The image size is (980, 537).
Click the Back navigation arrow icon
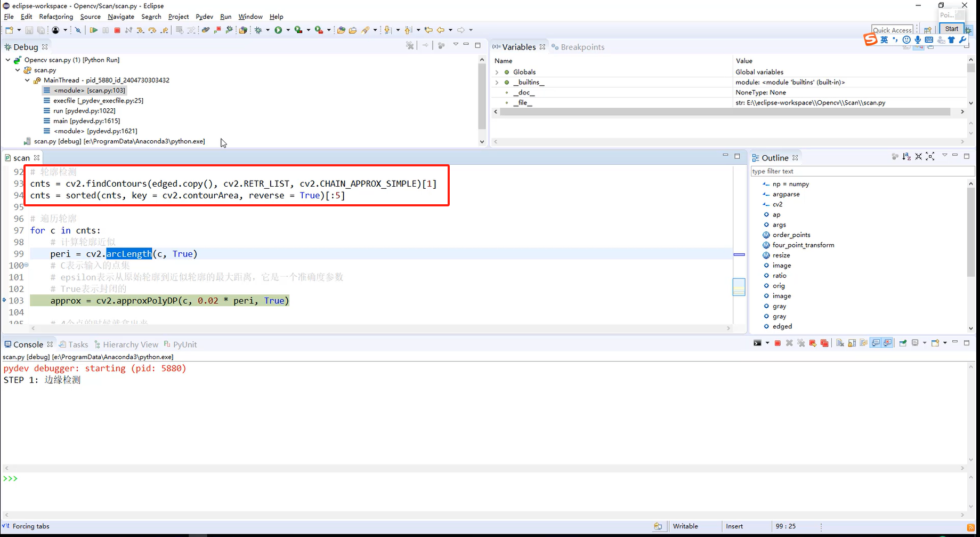tap(441, 30)
